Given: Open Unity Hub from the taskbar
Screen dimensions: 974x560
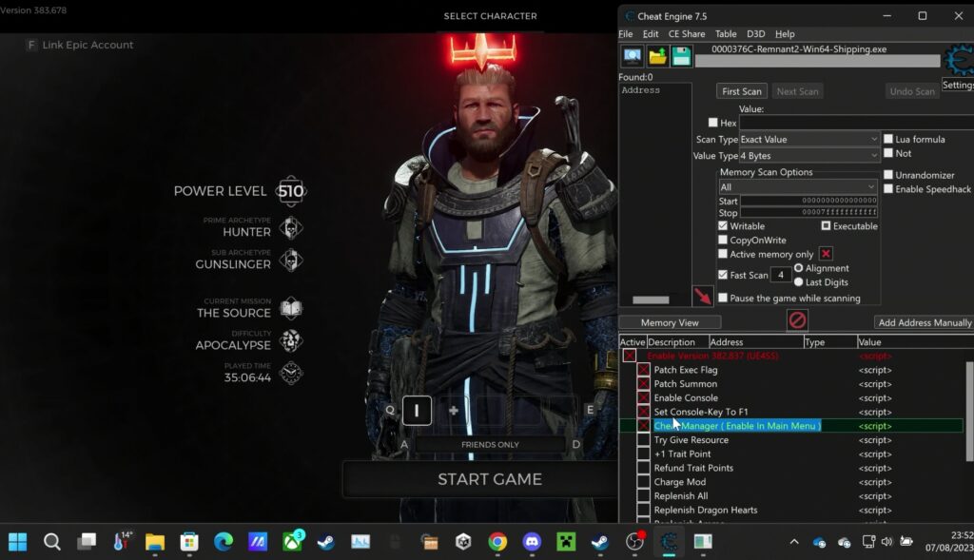Looking at the screenshot, I should (463, 542).
